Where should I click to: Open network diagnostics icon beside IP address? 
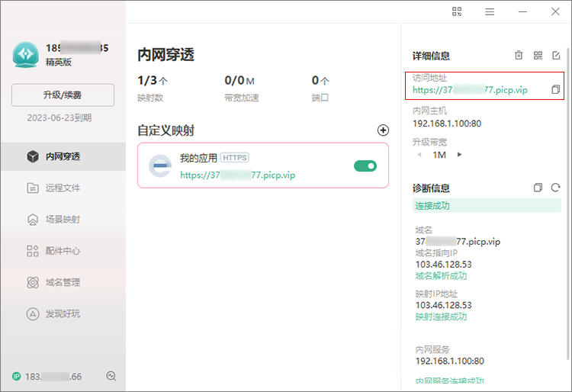click(111, 376)
